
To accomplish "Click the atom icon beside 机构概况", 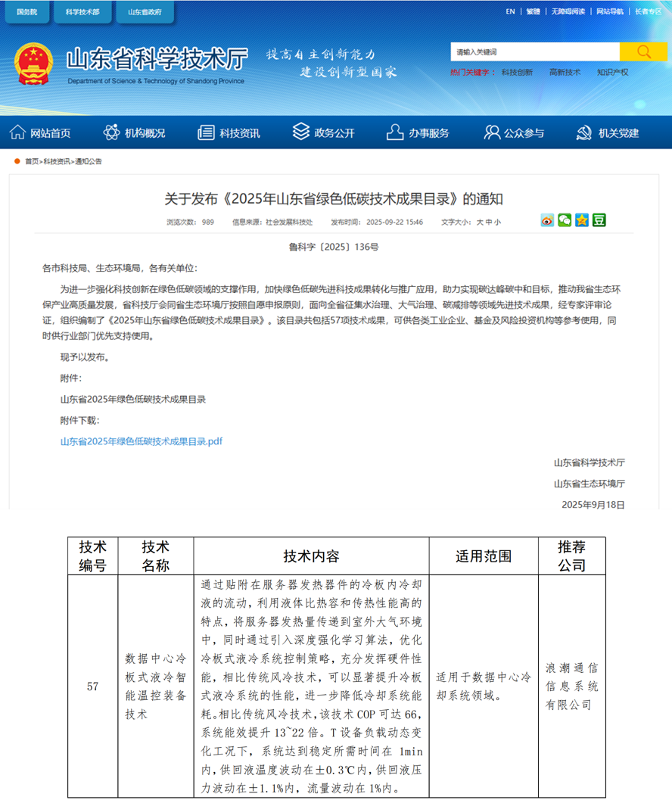I will coord(111,132).
